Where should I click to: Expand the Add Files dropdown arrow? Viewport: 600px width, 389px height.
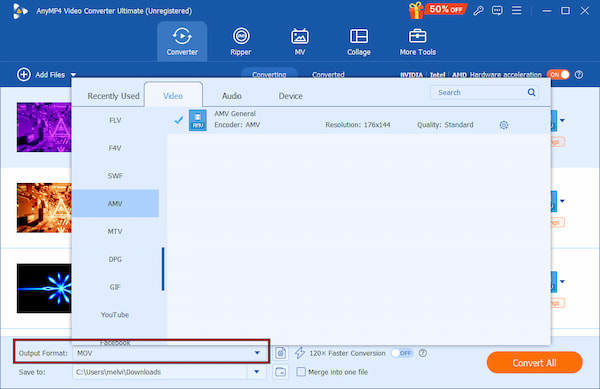(x=73, y=75)
